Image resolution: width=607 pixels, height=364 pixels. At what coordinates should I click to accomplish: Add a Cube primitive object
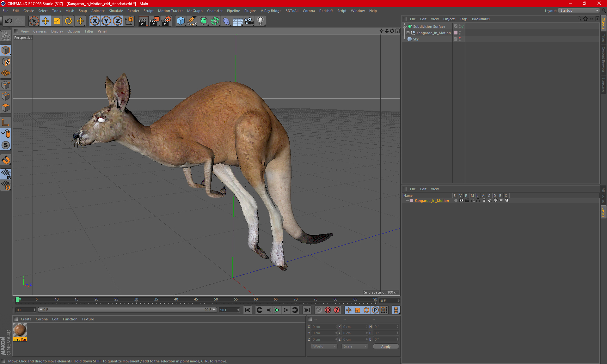coord(181,21)
